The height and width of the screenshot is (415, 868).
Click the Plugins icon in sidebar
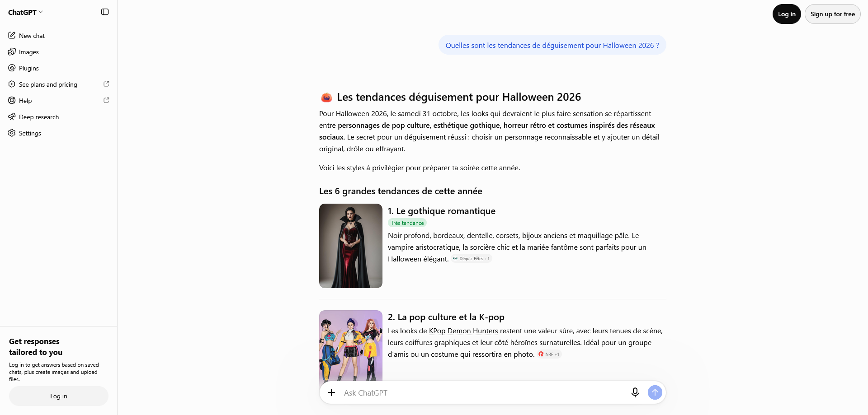(12, 68)
